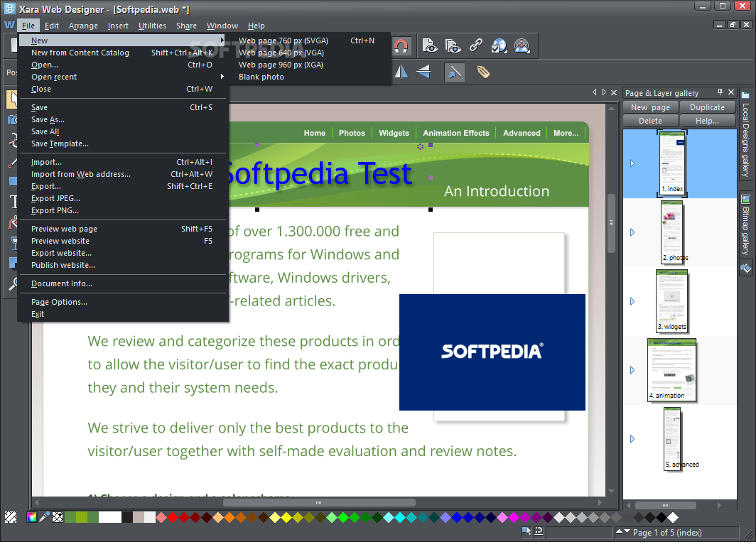Select the Zoom magnifier tool

click(x=13, y=283)
